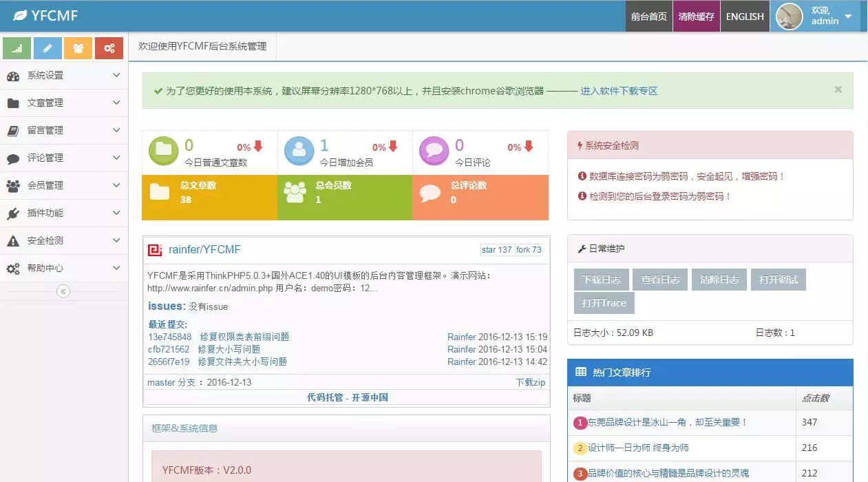This screenshot has width=868, height=482.
Task: Click the table icon beside 热门文章排行
Action: (x=581, y=372)
